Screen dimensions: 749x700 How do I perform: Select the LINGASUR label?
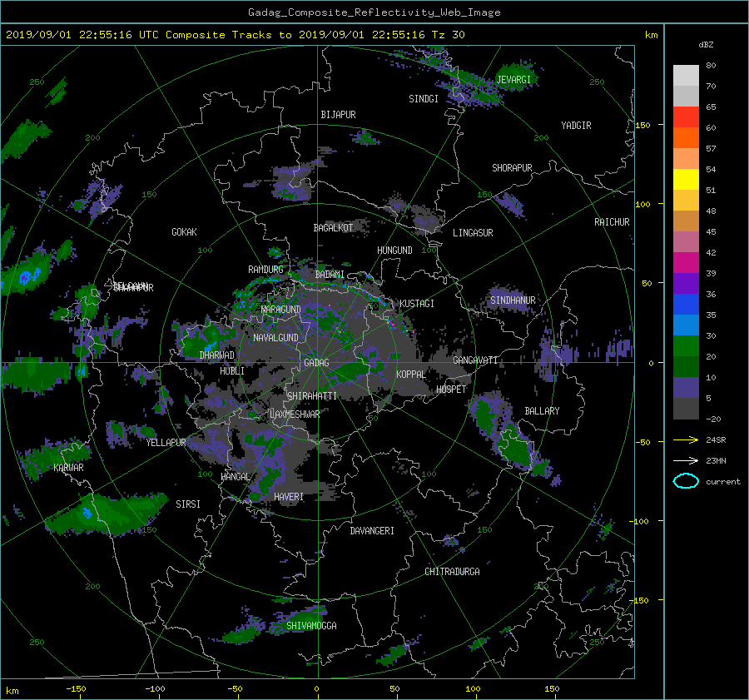coord(473,233)
